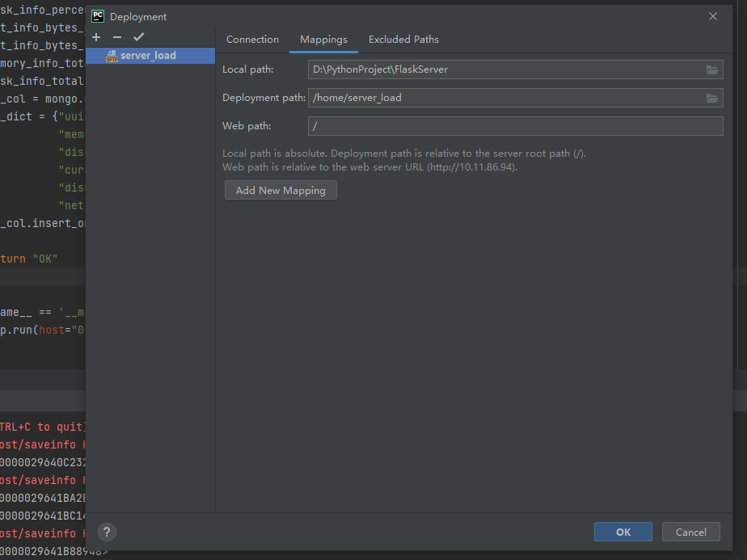Select the server_load SFTP server entry

[x=150, y=56]
